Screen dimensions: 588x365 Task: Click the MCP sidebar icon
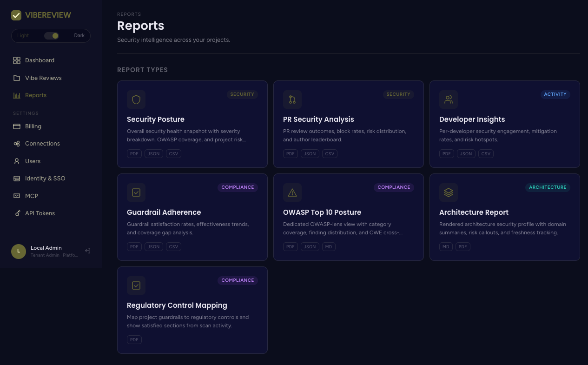click(x=17, y=196)
